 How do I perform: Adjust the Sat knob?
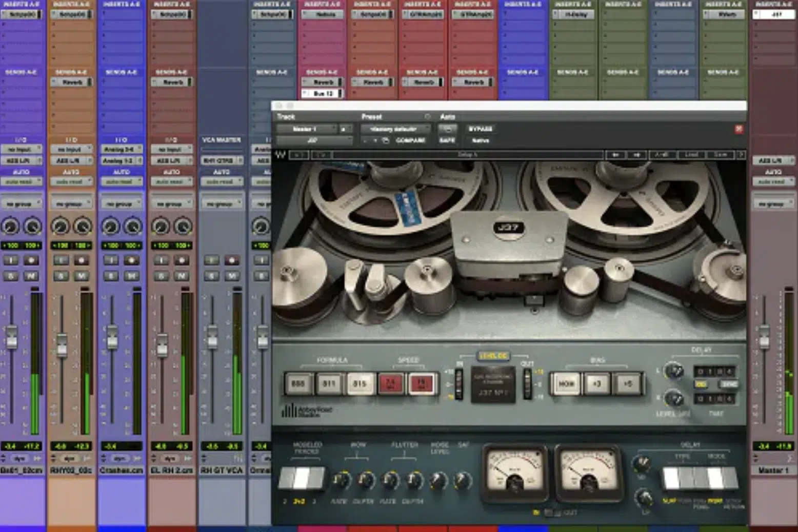pos(463,480)
